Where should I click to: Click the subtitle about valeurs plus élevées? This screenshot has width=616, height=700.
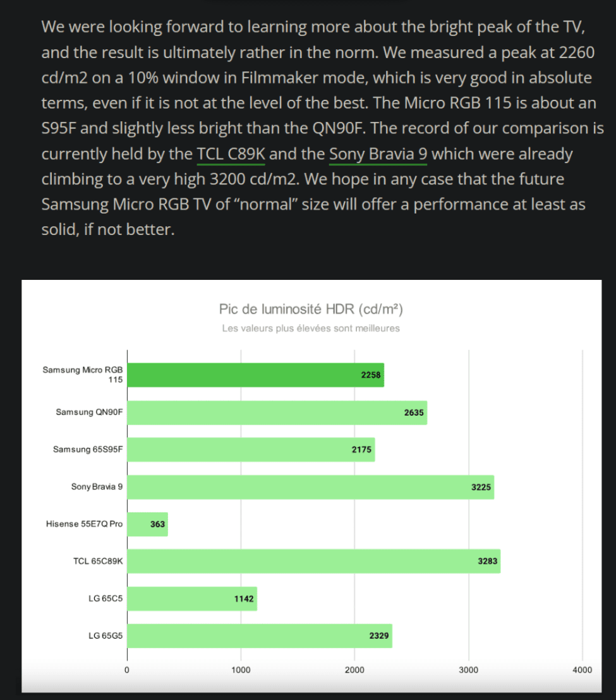(311, 329)
